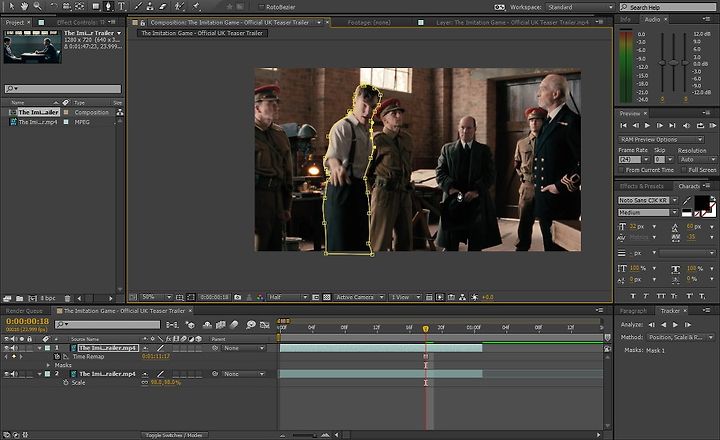720x440 pixels.
Task: Open layer 1 Parent None dropdown
Action: (244, 348)
